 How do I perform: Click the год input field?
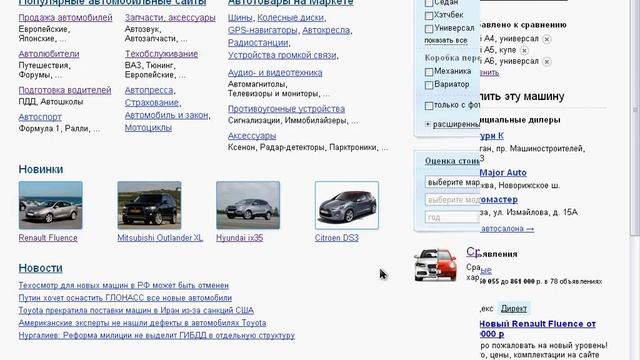point(452,217)
